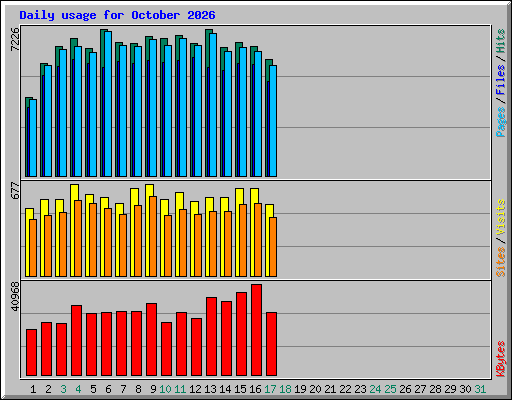This screenshot has height=400, width=512.
Task: Click day 9 on the x-axis
Action: (x=153, y=389)
